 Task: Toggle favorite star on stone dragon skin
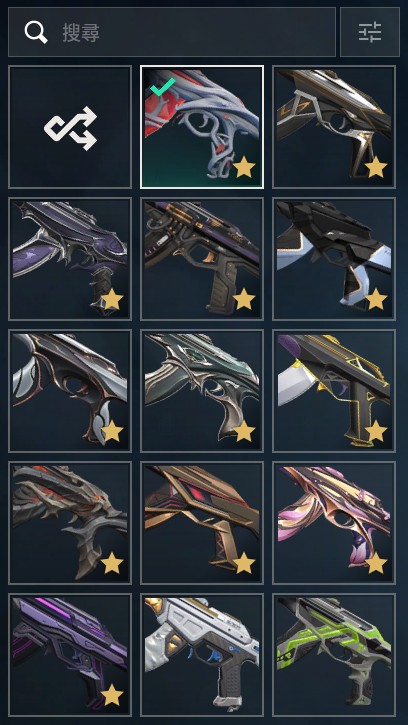pyautogui.click(x=112, y=563)
